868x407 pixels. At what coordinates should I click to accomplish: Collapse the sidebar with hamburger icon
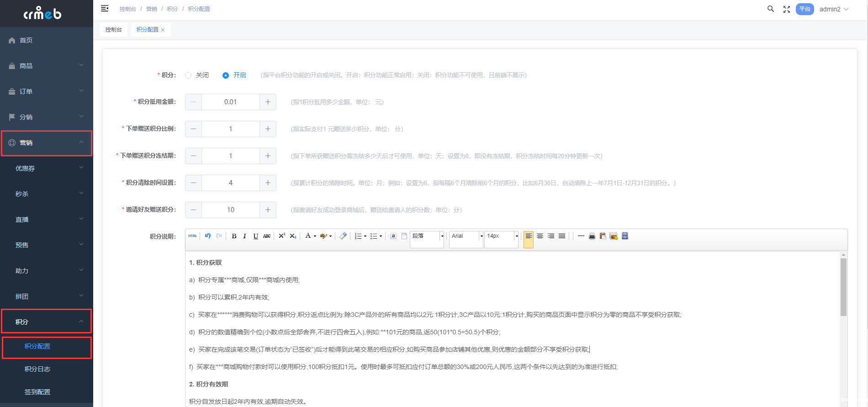[x=105, y=9]
